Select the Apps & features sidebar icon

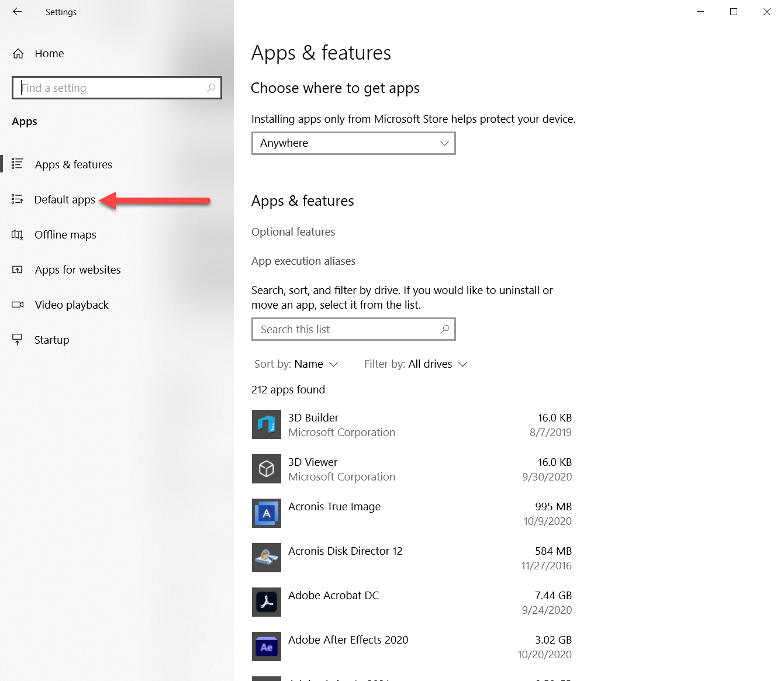tap(18, 164)
